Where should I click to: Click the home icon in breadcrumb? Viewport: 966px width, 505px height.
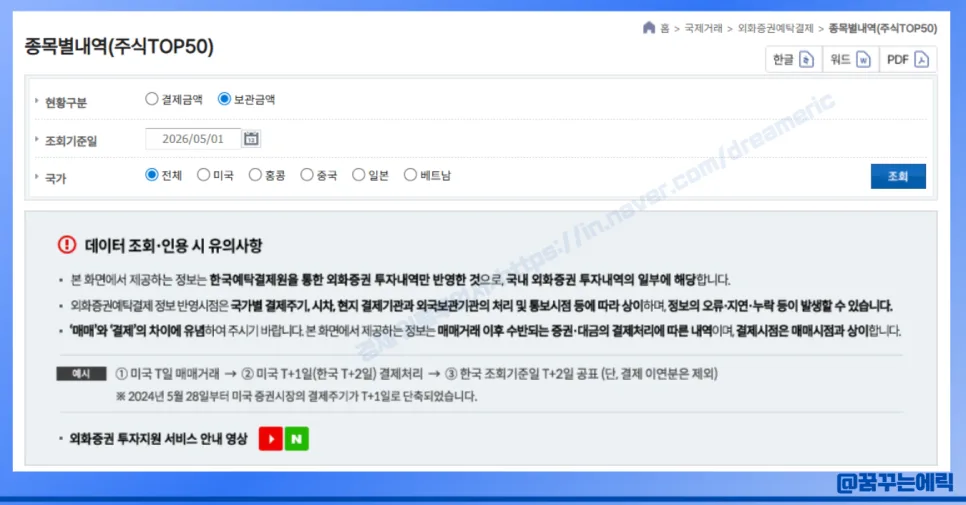click(x=649, y=28)
